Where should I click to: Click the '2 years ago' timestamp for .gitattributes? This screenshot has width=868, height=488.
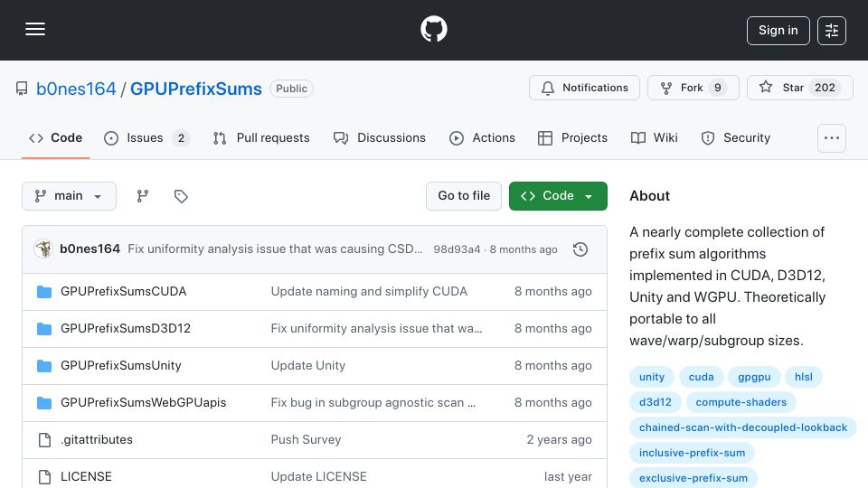559,440
